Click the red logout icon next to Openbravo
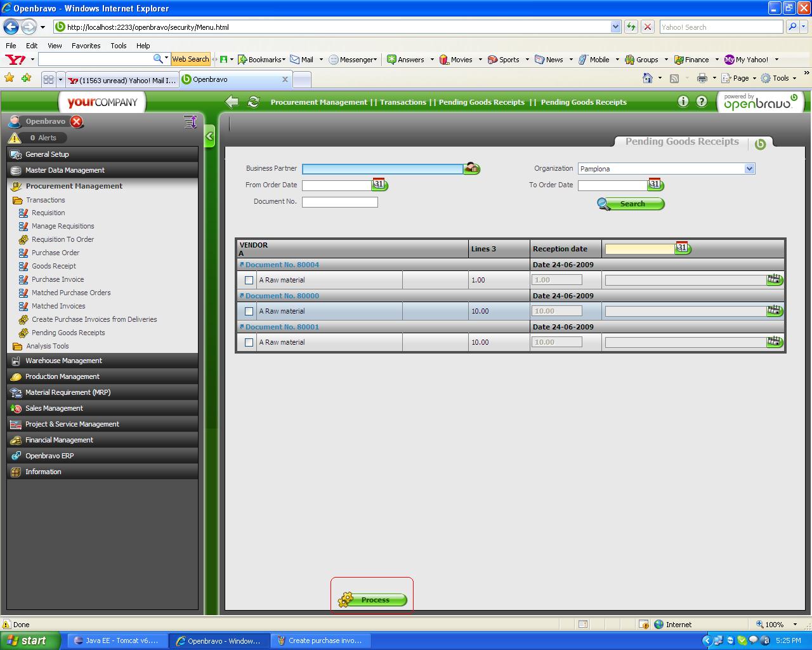 [x=77, y=121]
